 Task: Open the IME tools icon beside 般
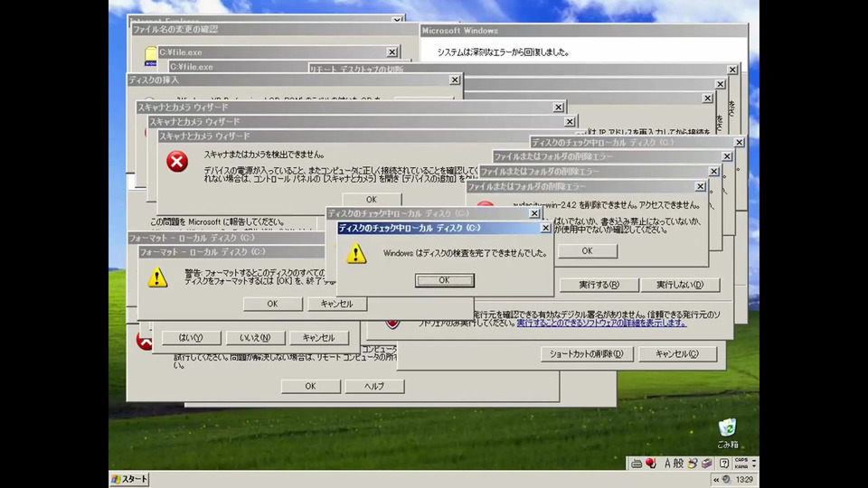tap(692, 463)
